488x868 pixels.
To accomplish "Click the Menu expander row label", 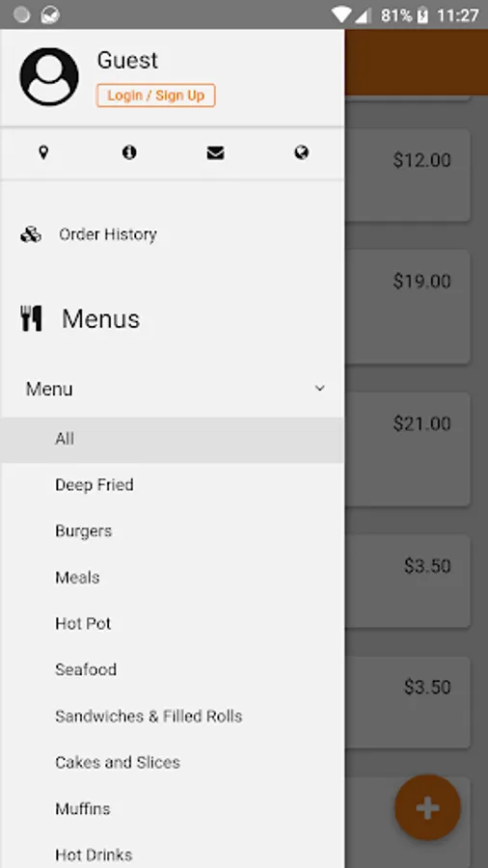I will point(49,390).
